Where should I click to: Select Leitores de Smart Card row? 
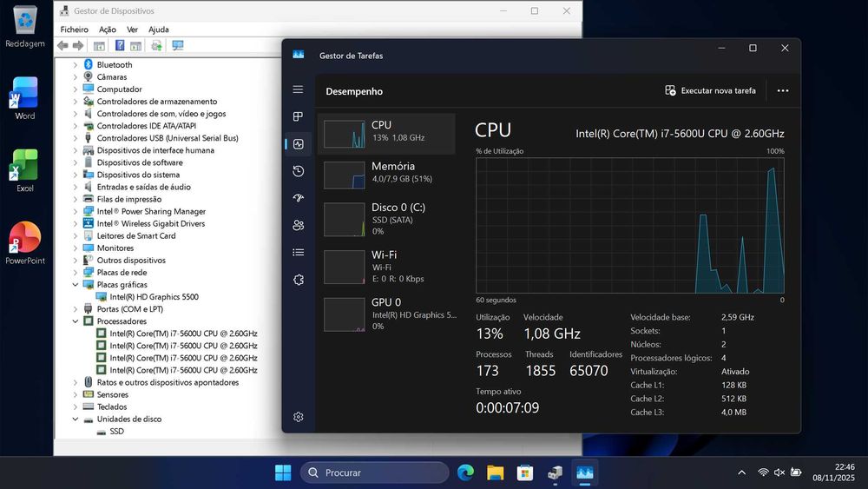(x=129, y=236)
